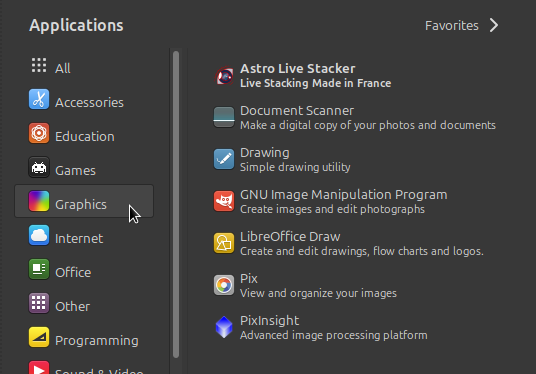Screen dimensions: 536x374
Task: Click the Programming yellow triangle icon
Action: (x=39, y=337)
